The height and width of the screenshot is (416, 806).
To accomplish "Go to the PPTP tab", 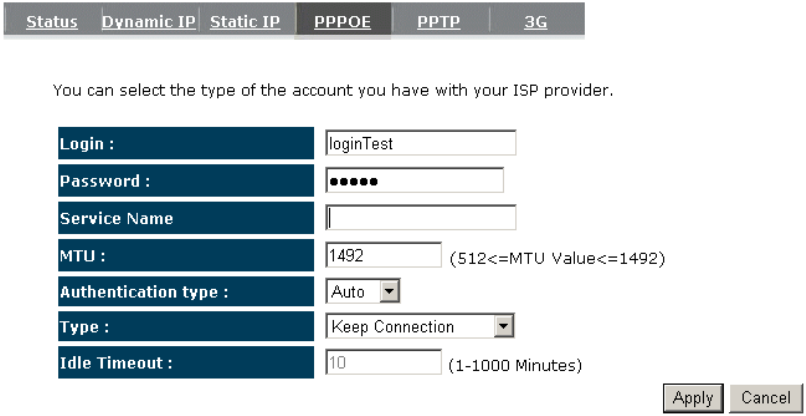I will (438, 22).
